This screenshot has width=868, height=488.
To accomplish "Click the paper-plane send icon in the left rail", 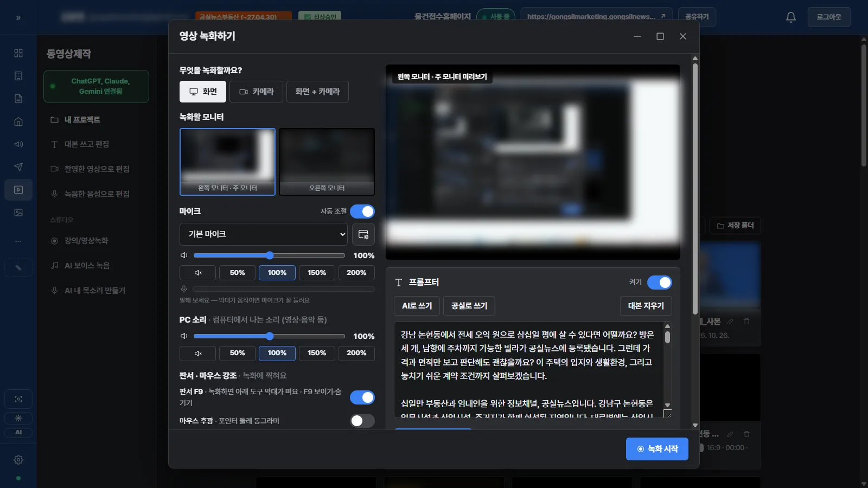I will [18, 167].
